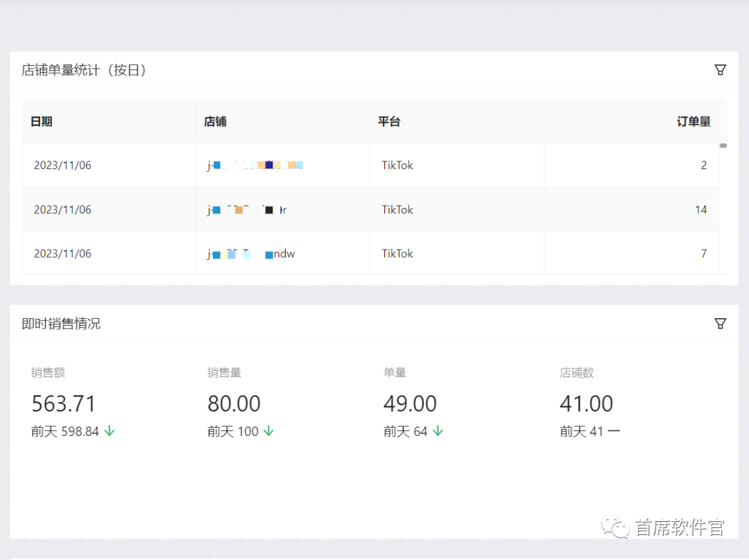This screenshot has width=749, height=560.
Task: Click green down arrow beside 前天 64
Action: pyautogui.click(x=438, y=431)
